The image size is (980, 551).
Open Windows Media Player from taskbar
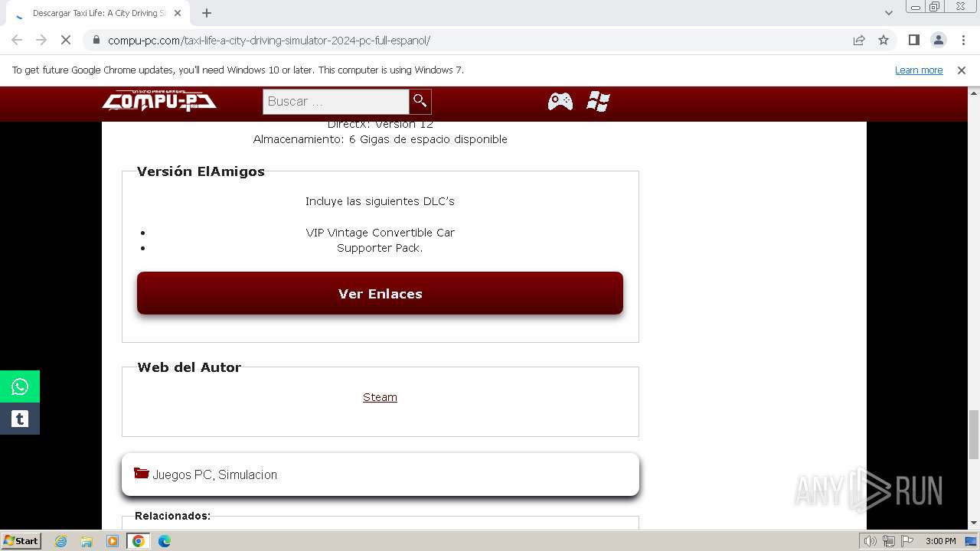(113, 541)
